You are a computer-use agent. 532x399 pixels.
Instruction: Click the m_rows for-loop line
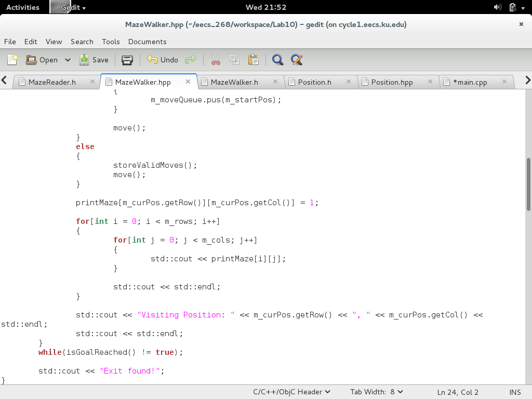148,221
